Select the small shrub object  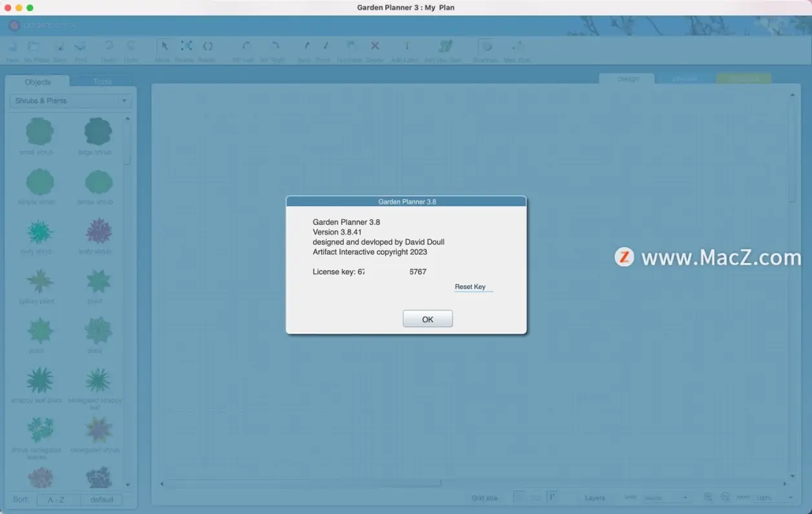(39, 132)
